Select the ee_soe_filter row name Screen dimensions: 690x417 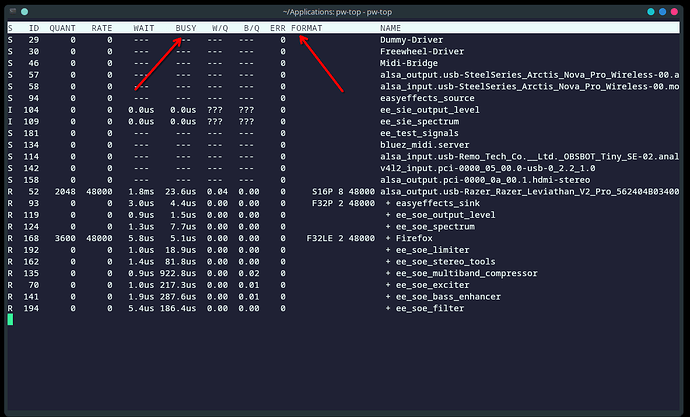coord(430,308)
